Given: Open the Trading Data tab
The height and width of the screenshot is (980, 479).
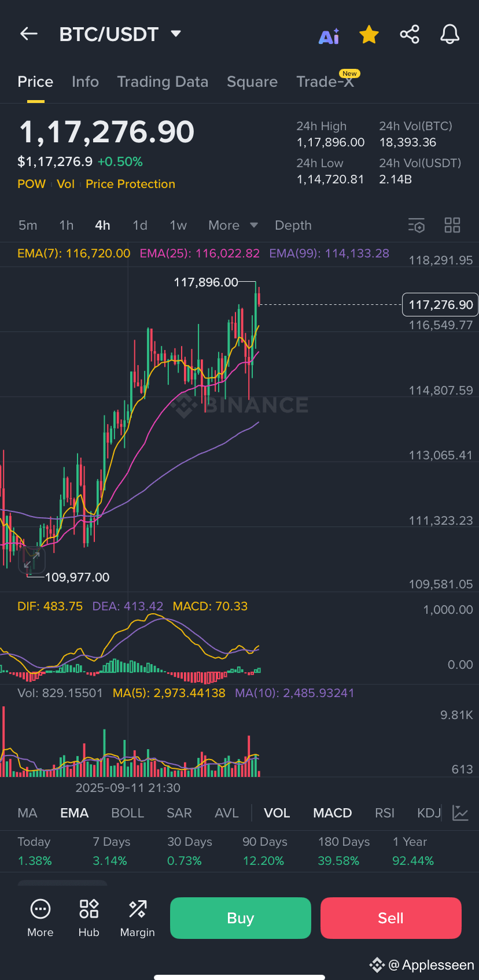Looking at the screenshot, I should (163, 82).
